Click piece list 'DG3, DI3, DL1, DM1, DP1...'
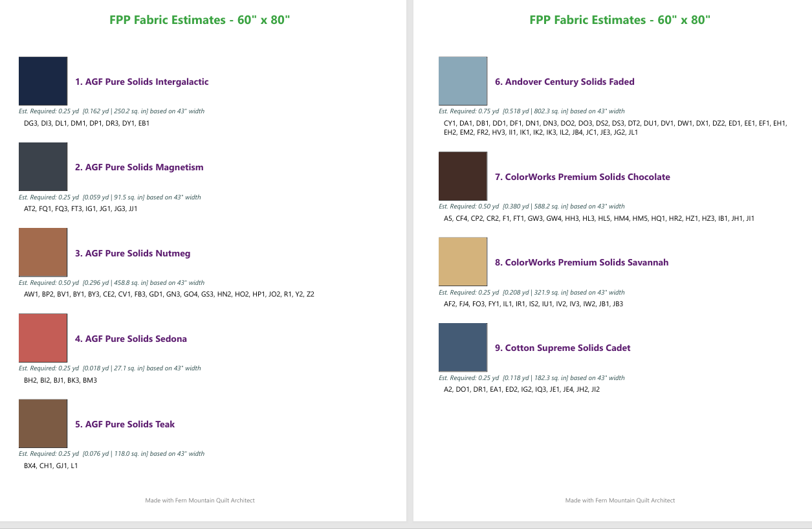This screenshot has width=812, height=529. coord(87,123)
